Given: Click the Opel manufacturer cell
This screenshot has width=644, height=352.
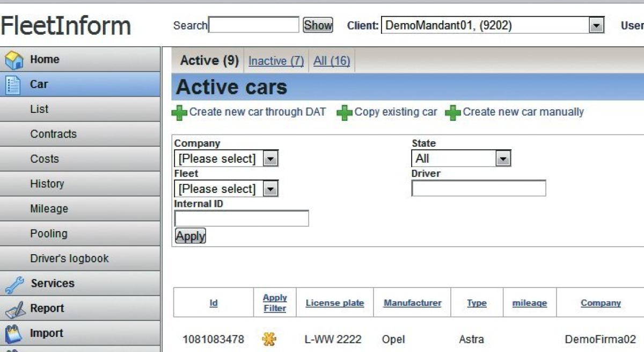Looking at the screenshot, I should coord(393,340).
